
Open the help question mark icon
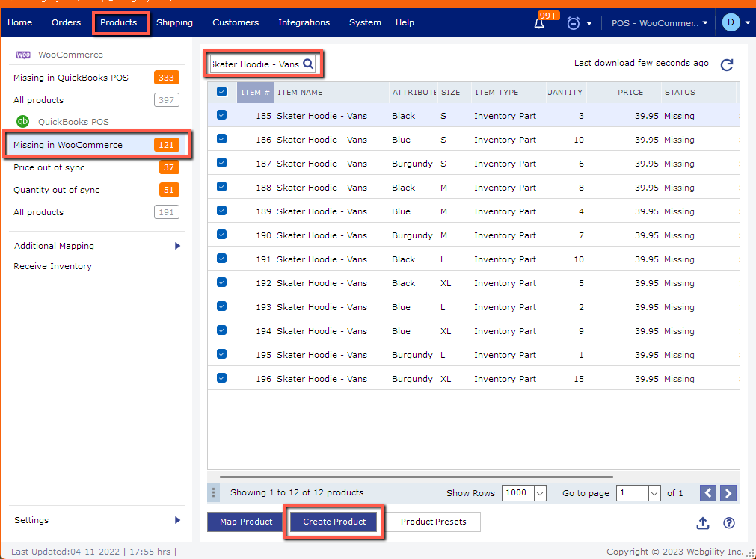(729, 523)
